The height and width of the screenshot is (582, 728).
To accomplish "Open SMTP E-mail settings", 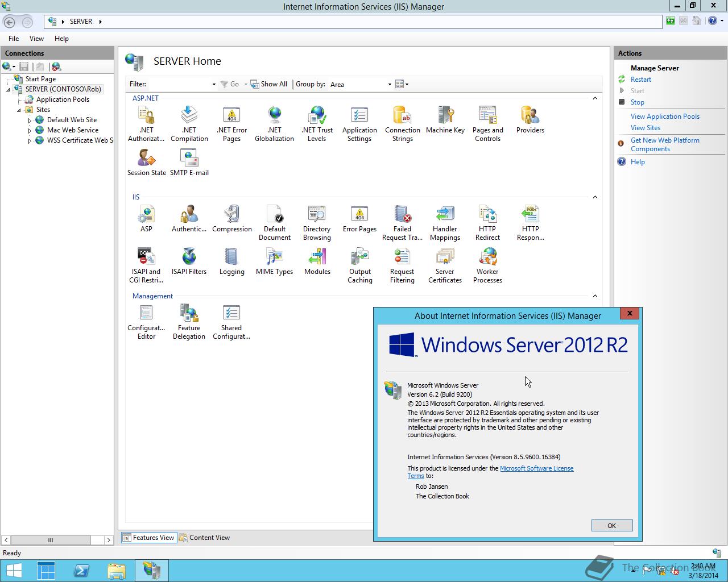I will pos(189,163).
